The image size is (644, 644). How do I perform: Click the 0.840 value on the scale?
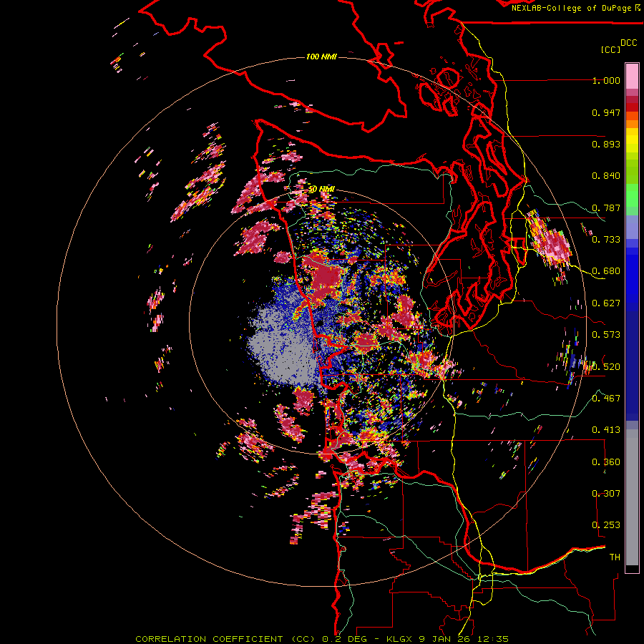(x=606, y=176)
